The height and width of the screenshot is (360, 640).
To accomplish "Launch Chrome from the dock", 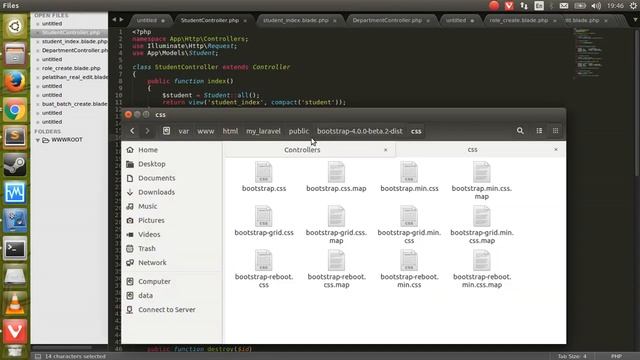I will [15, 110].
